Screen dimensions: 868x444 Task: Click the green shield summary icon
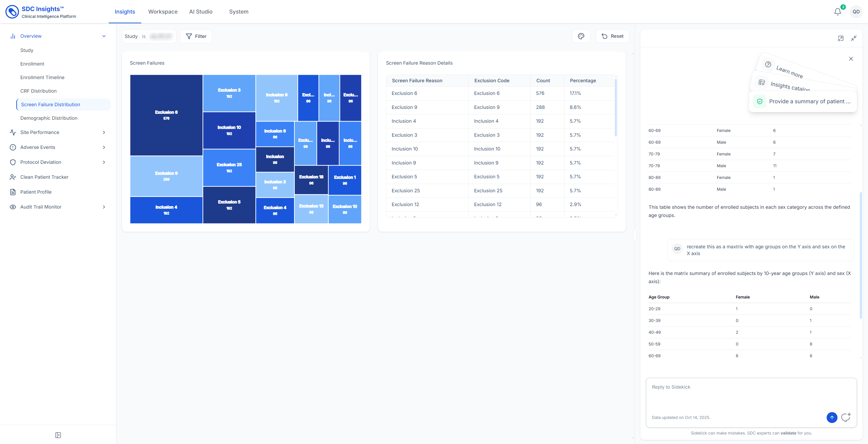click(759, 101)
